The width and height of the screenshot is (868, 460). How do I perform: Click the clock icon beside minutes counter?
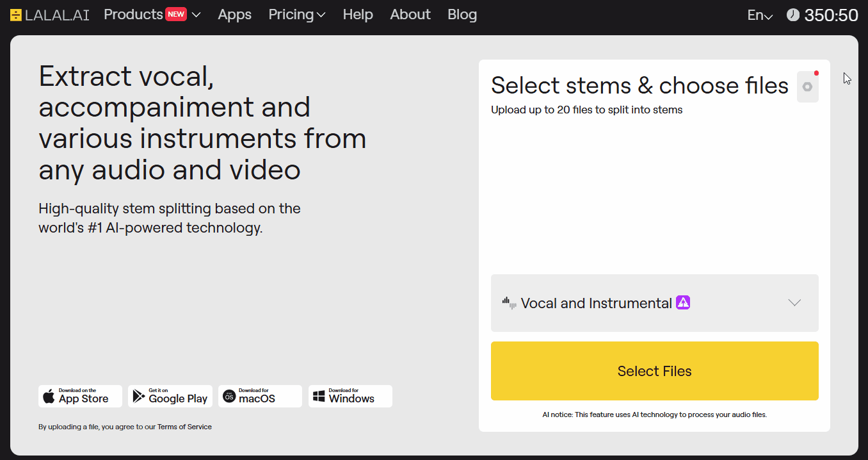[793, 15]
